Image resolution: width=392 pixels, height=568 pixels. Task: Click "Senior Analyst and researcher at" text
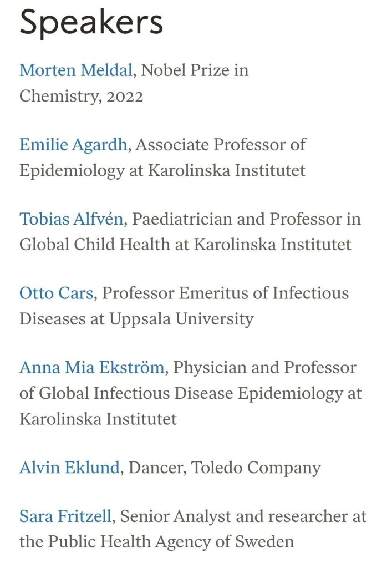pyautogui.click(x=243, y=516)
